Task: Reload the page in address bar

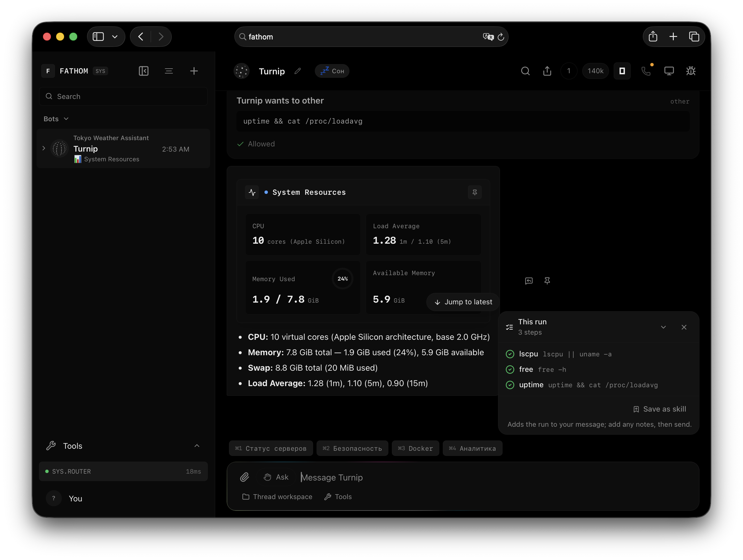Action: [x=501, y=37]
